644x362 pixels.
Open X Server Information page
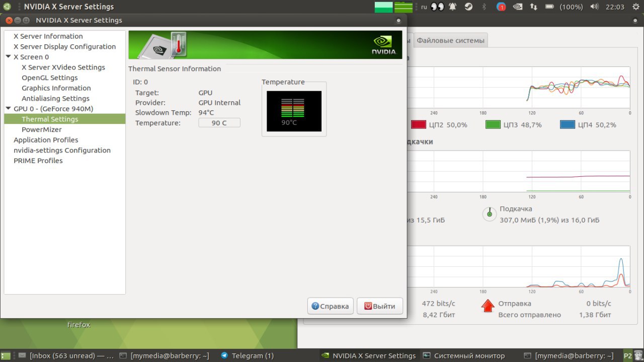point(48,36)
